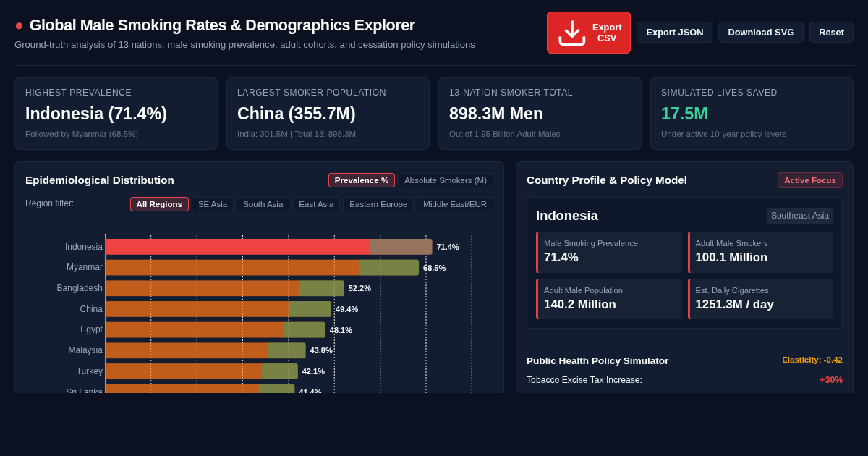Click the Male Smoking Prevalence 71.4% tile
This screenshot has width=868, height=456.
[609, 252]
